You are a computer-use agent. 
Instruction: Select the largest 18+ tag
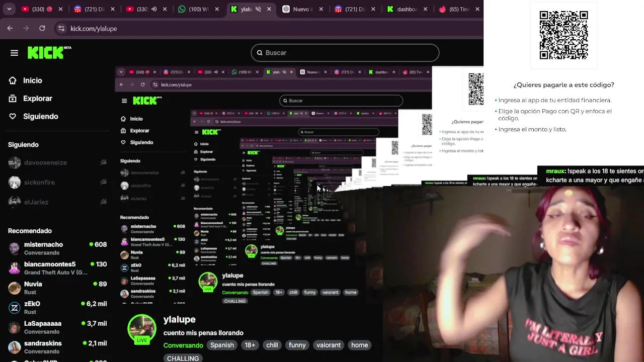click(250, 345)
